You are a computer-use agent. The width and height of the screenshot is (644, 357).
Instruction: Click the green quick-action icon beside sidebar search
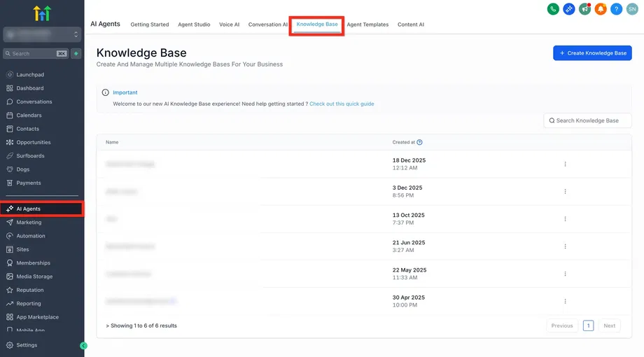tap(76, 53)
